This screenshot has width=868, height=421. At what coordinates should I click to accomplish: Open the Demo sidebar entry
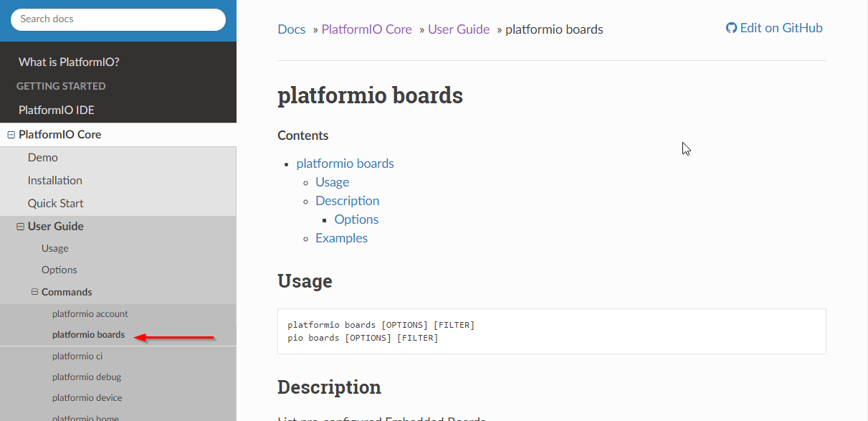(42, 157)
